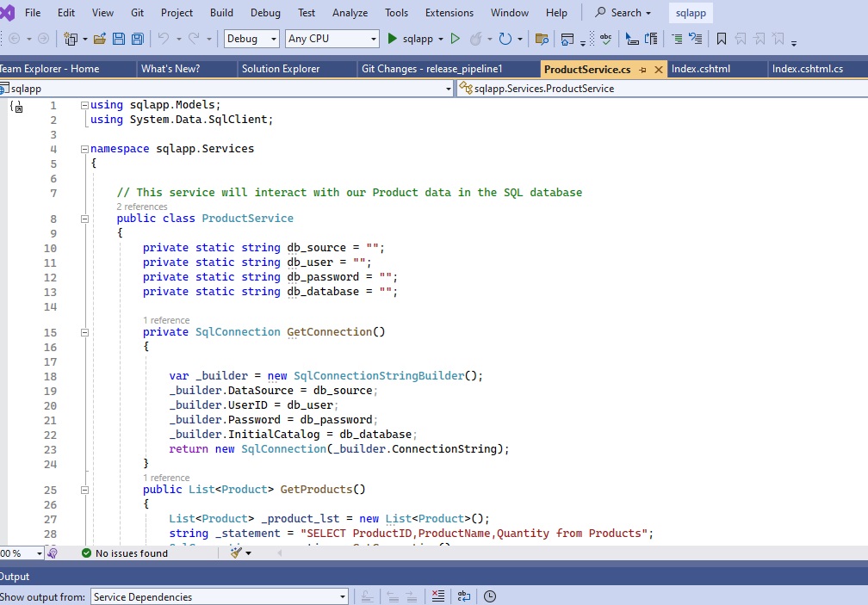Click the Search box in the menu bar
This screenshot has height=605, width=868.
623,13
